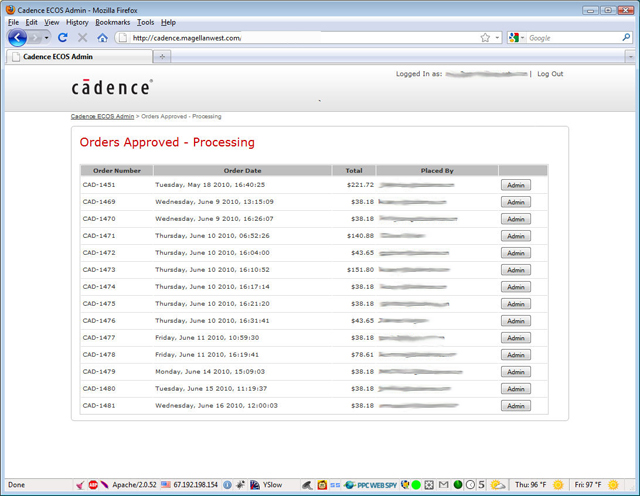Click the 67.192.198.154 IP address text
Image resolution: width=640 pixels, height=496 pixels.
click(x=196, y=485)
